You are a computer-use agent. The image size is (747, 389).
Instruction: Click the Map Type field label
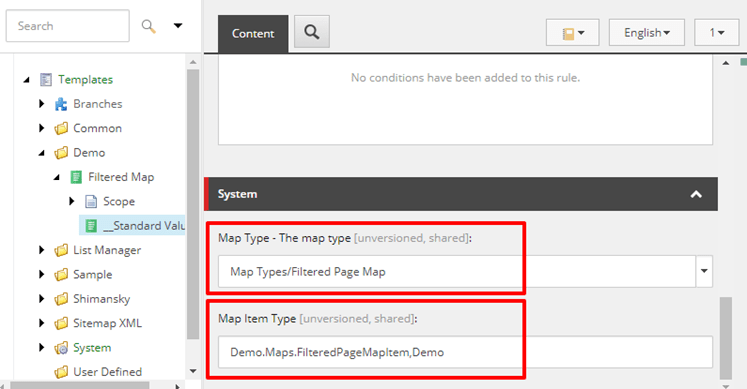(344, 238)
